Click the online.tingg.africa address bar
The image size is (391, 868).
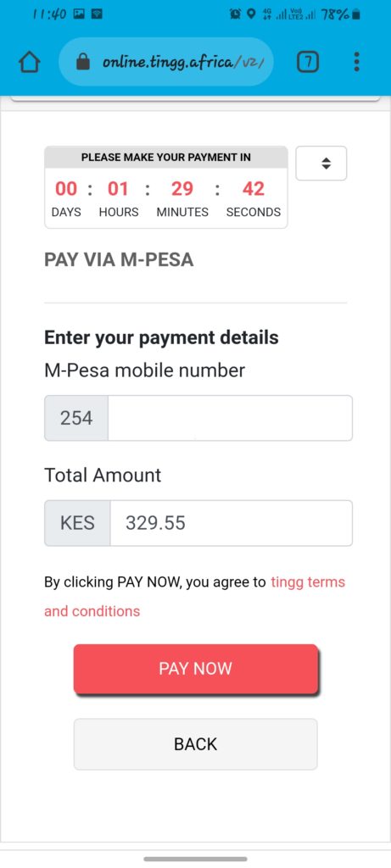pos(166,62)
